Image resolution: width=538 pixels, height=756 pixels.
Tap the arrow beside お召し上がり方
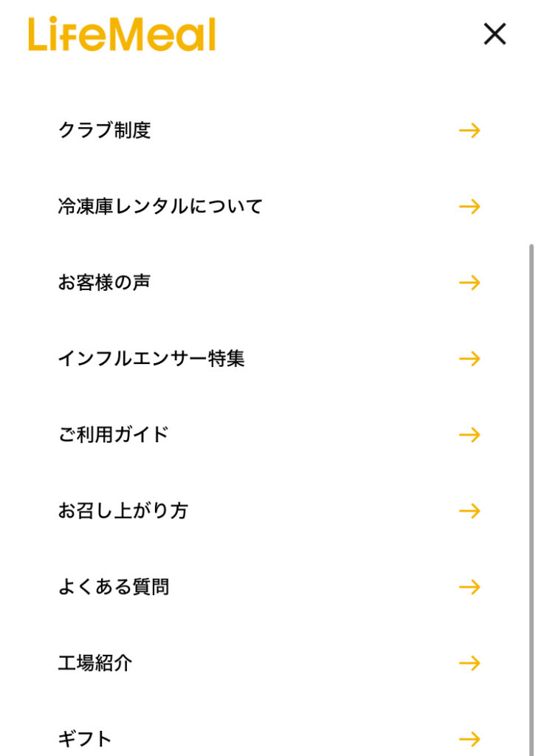[x=469, y=511]
